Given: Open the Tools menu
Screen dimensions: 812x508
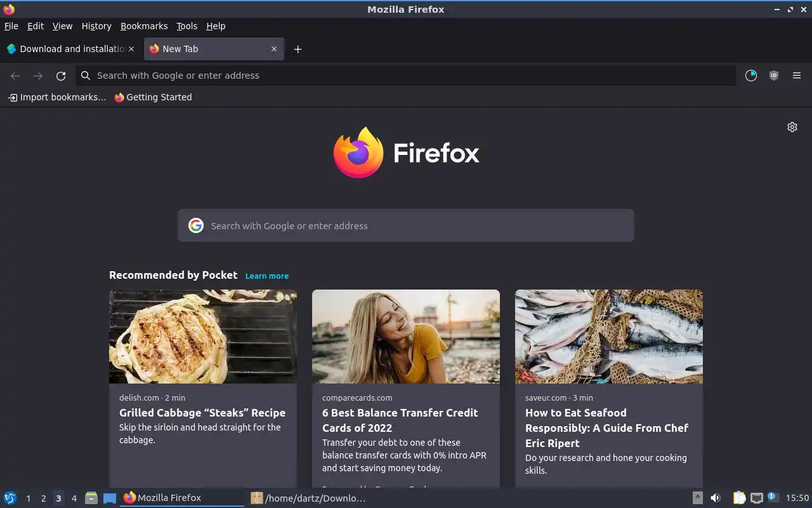Looking at the screenshot, I should [187, 26].
